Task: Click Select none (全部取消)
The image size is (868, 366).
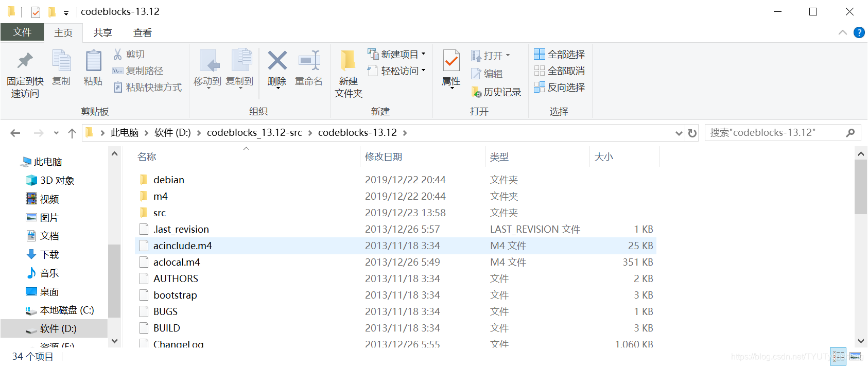Action: click(x=560, y=71)
